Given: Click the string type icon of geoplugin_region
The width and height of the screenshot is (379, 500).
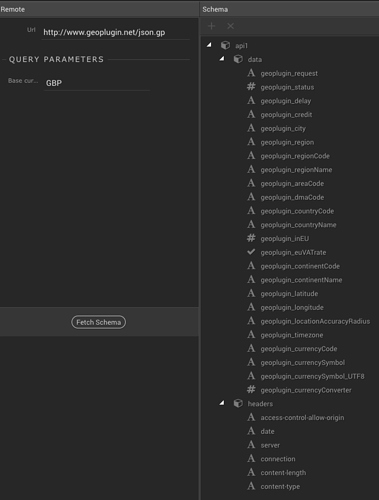Looking at the screenshot, I should coord(251,142).
